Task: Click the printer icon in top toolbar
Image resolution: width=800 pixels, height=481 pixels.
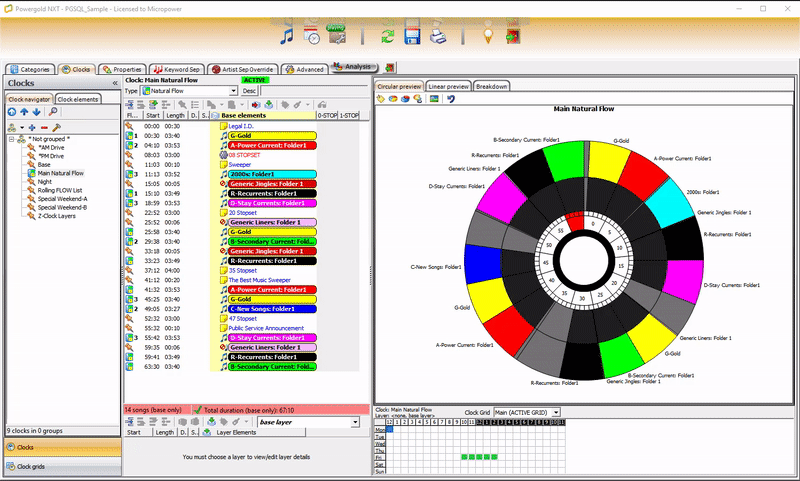Action: 438,36
